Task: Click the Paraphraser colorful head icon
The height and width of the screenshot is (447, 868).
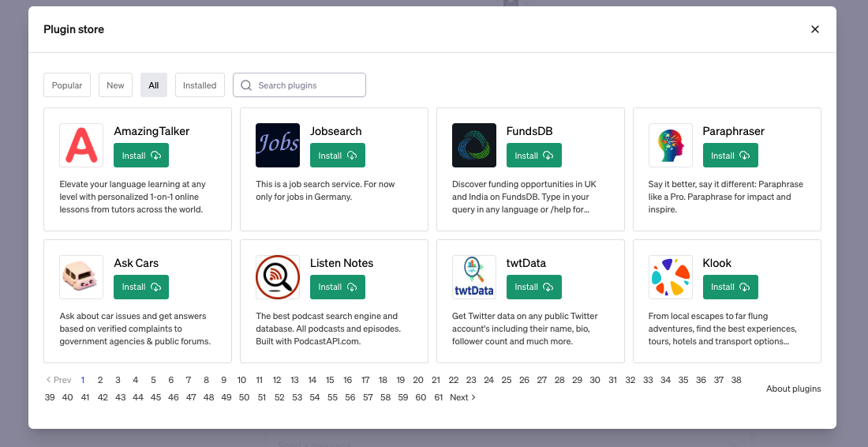Action: [x=671, y=145]
